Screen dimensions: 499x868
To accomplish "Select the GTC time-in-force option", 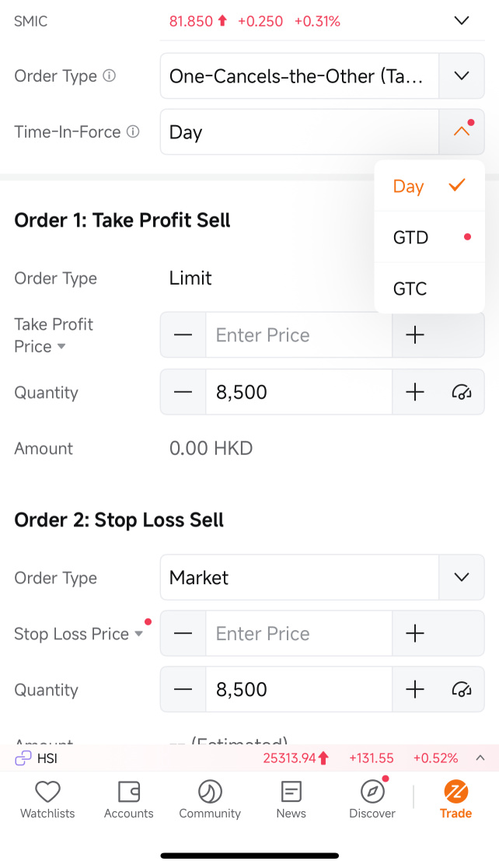I will 429,289.
